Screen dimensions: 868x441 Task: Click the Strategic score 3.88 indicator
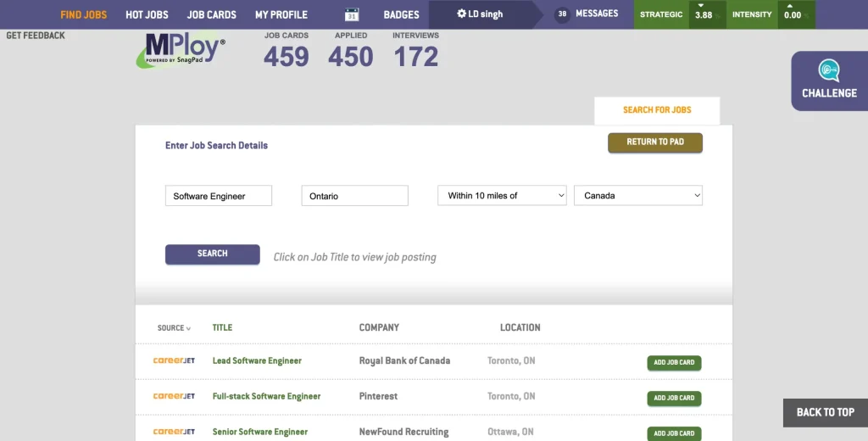pos(703,14)
